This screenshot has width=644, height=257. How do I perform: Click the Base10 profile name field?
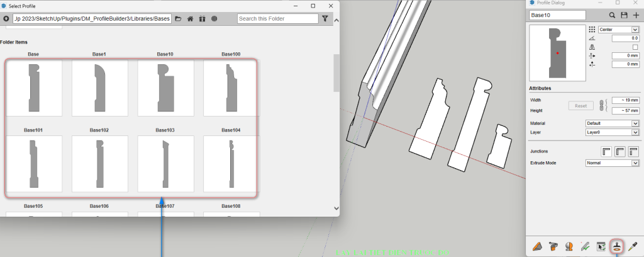(557, 15)
